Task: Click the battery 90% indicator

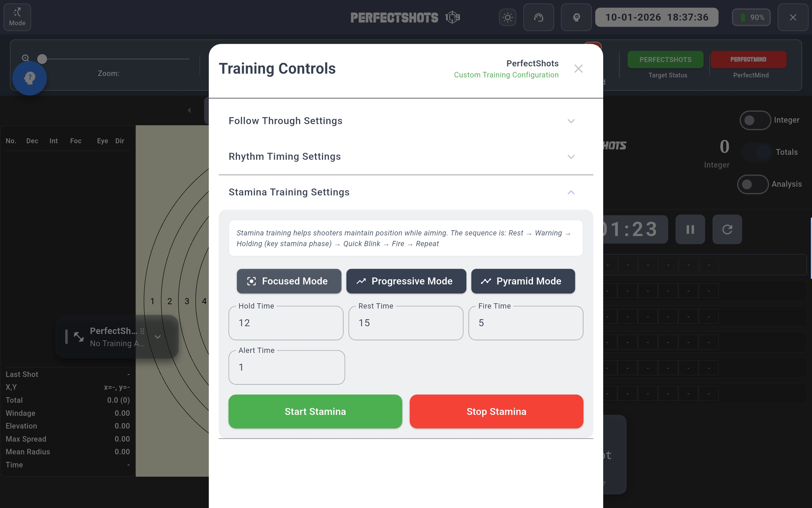Action: point(751,17)
